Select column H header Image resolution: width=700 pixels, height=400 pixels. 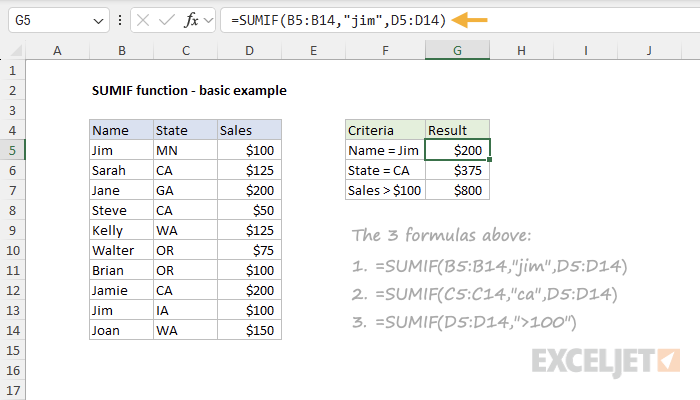tap(521, 50)
